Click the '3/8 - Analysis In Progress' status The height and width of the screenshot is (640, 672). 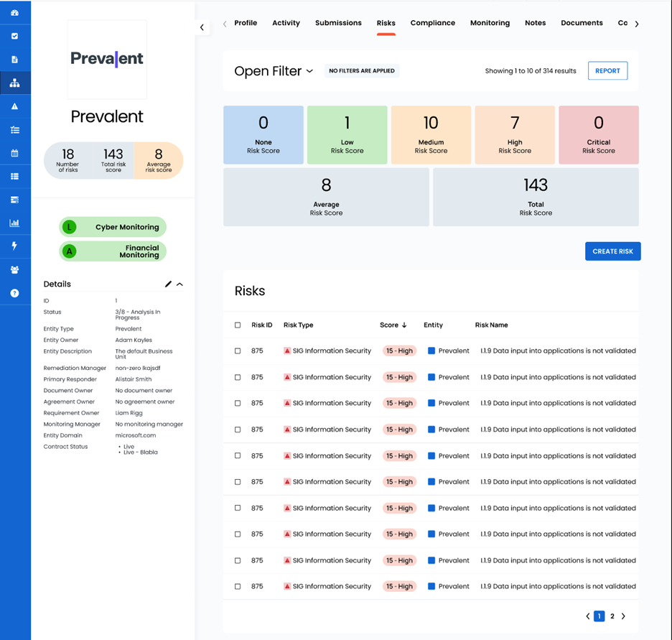click(x=138, y=315)
